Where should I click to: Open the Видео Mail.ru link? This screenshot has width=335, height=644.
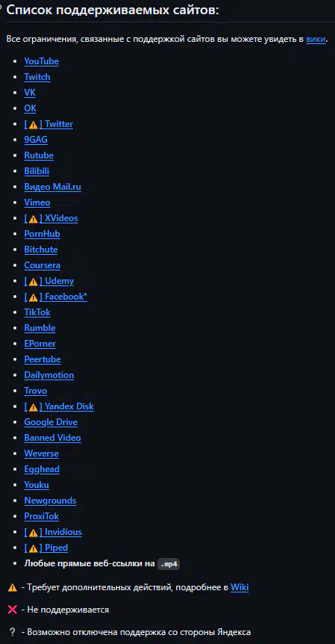(52, 187)
